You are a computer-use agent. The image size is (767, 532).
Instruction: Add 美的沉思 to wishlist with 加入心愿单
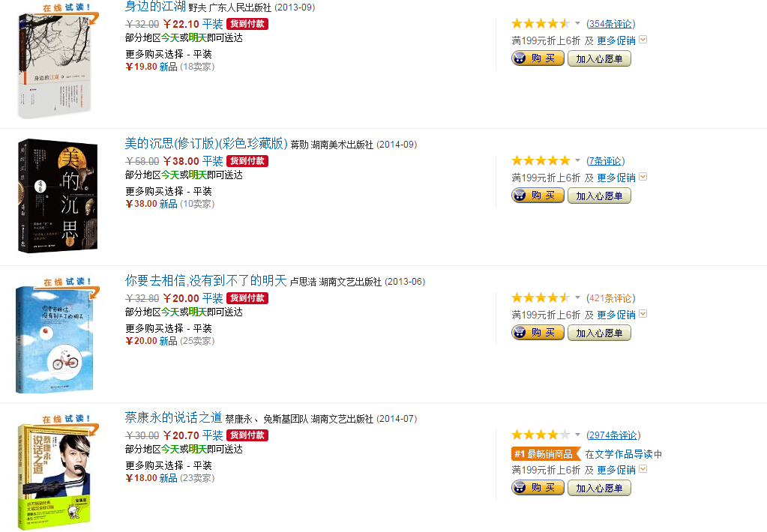599,196
